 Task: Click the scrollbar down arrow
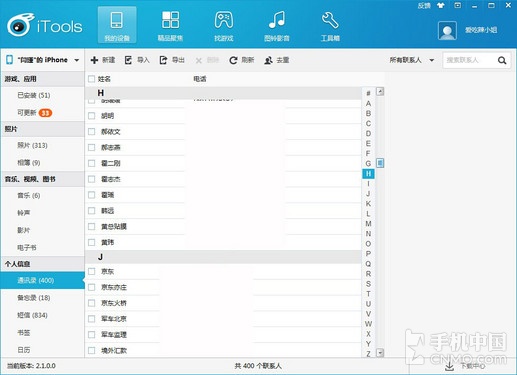coord(380,353)
